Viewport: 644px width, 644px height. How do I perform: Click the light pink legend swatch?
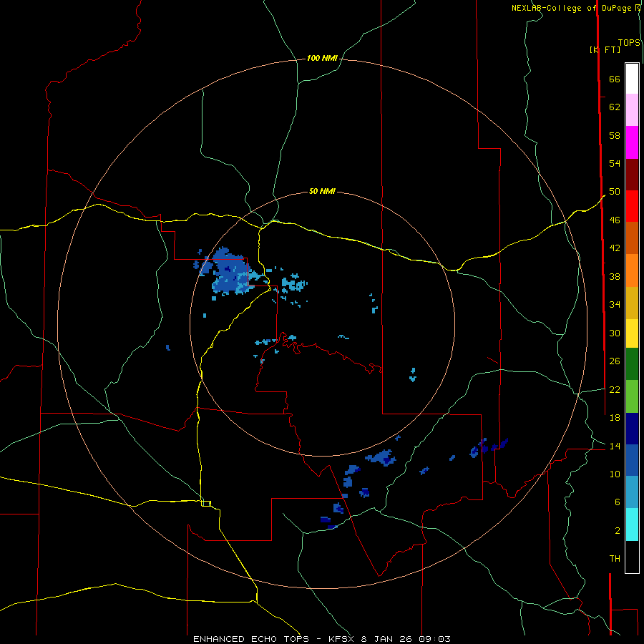632,109
